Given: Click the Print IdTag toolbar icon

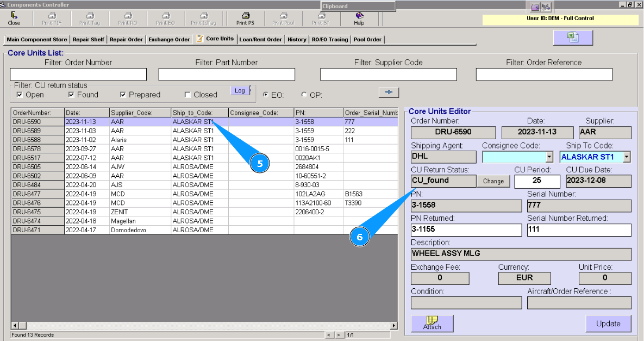Looking at the screenshot, I should [x=203, y=18].
